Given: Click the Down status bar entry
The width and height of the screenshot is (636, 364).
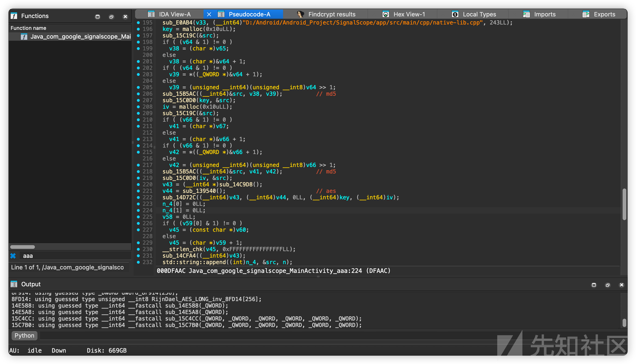Looking at the screenshot, I should click(x=59, y=351).
